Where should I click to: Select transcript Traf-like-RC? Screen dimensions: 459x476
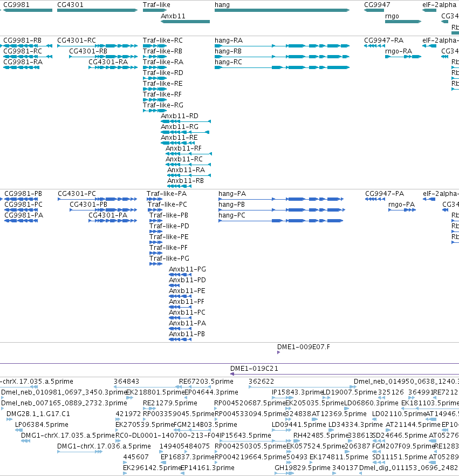tap(155, 46)
